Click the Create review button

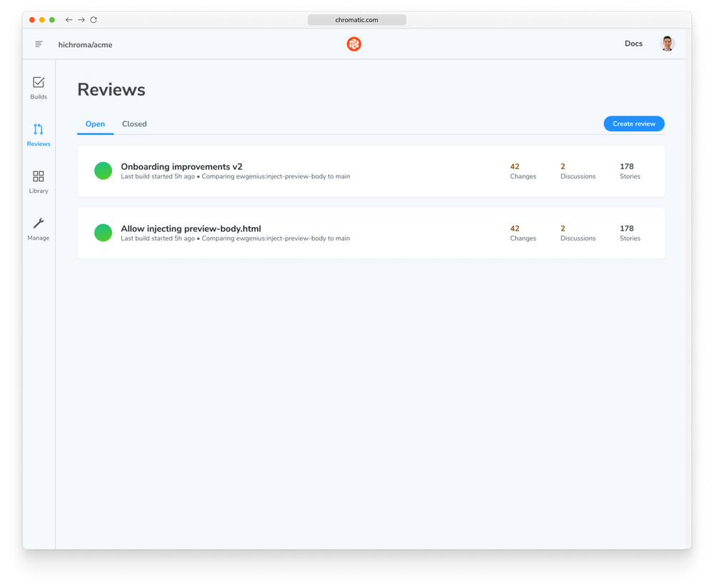point(633,123)
